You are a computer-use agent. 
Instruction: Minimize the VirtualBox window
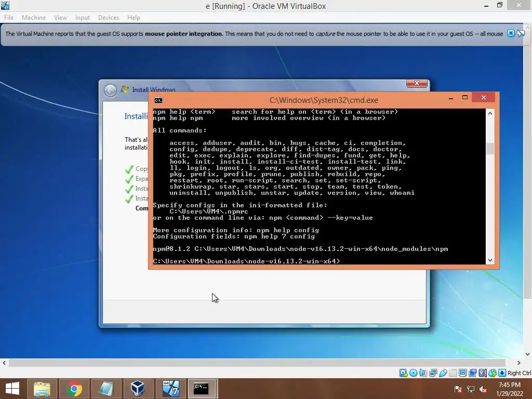[486, 5]
